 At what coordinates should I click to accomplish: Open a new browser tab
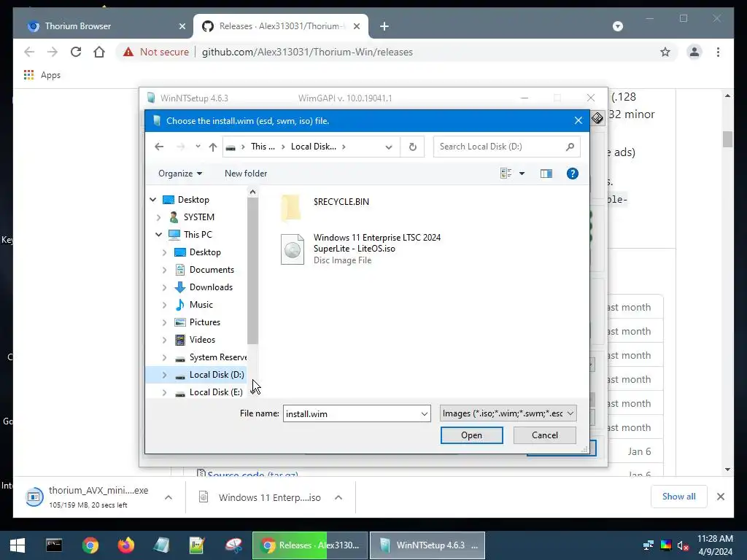click(384, 26)
